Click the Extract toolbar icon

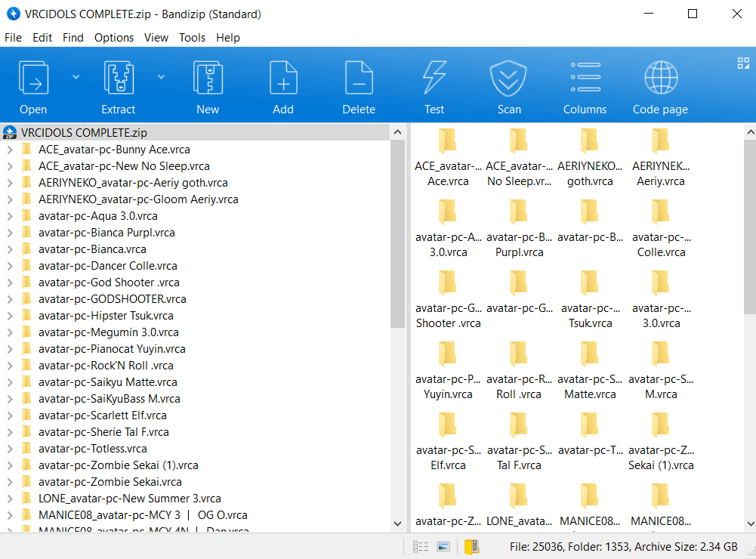coord(119,78)
